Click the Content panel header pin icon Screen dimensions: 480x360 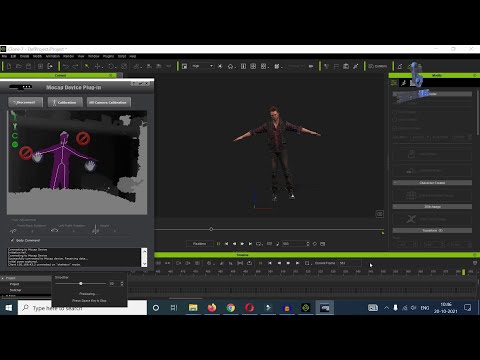coord(111,75)
